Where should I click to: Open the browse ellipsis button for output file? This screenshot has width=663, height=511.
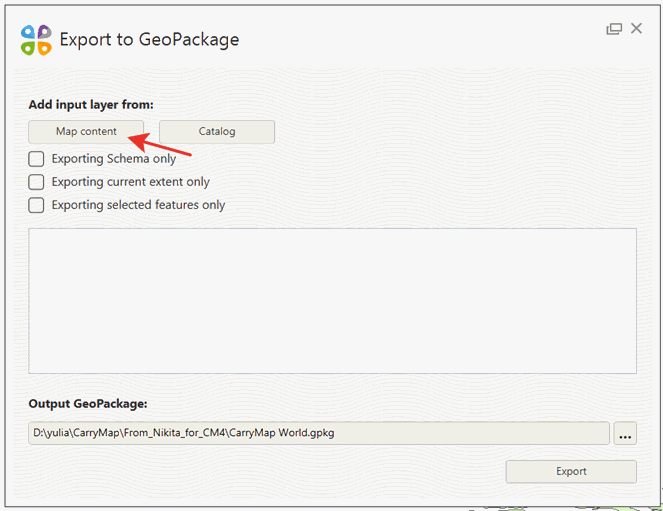click(625, 433)
